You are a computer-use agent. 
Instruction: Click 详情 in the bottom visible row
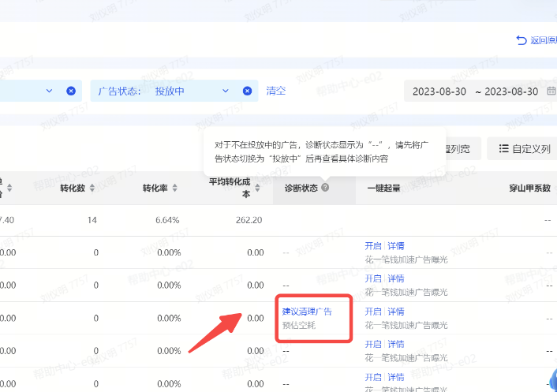[396, 377]
